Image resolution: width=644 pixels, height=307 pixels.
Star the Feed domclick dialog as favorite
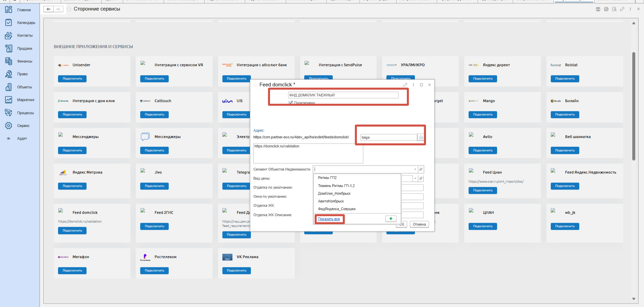[256, 85]
